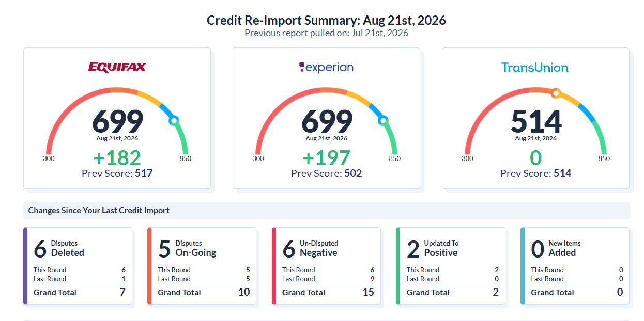Click the Experian gauge score marker
This screenshot has width=644, height=321.
point(383,120)
